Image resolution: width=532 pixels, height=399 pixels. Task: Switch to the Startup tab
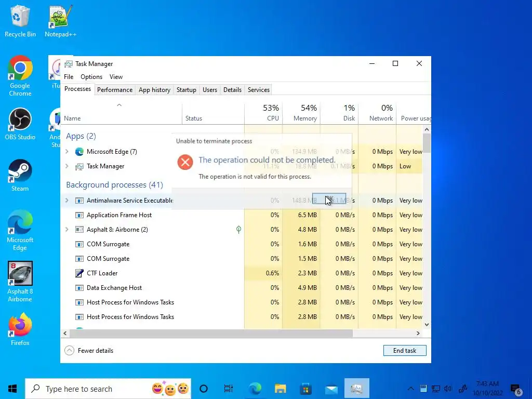coord(187,90)
